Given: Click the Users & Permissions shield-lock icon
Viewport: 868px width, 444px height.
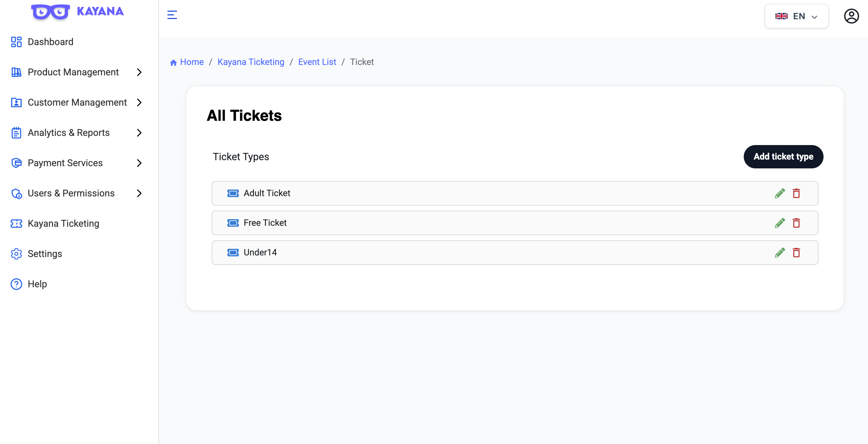Looking at the screenshot, I should 16,193.
